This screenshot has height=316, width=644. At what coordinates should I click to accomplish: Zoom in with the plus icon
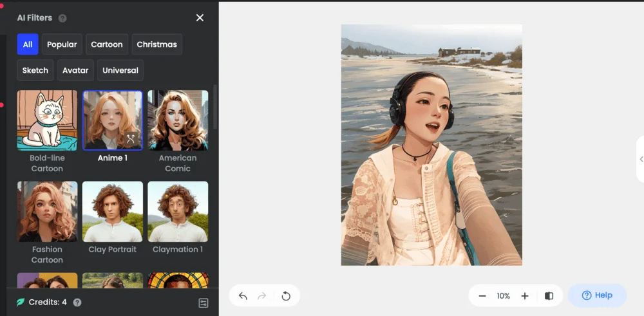[x=525, y=296]
